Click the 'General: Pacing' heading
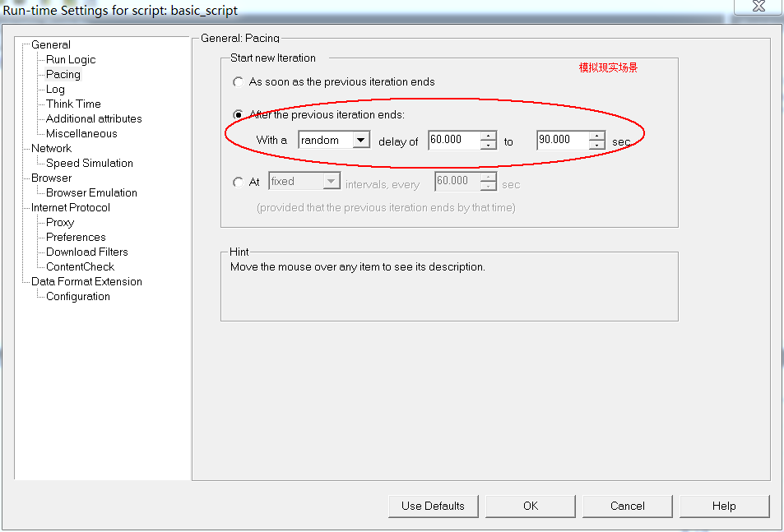 (x=240, y=38)
